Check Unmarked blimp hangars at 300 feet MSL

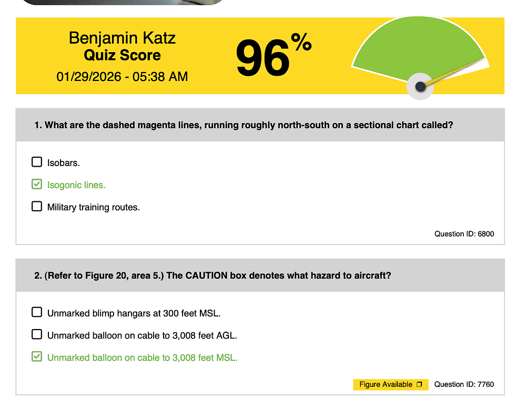37,312
